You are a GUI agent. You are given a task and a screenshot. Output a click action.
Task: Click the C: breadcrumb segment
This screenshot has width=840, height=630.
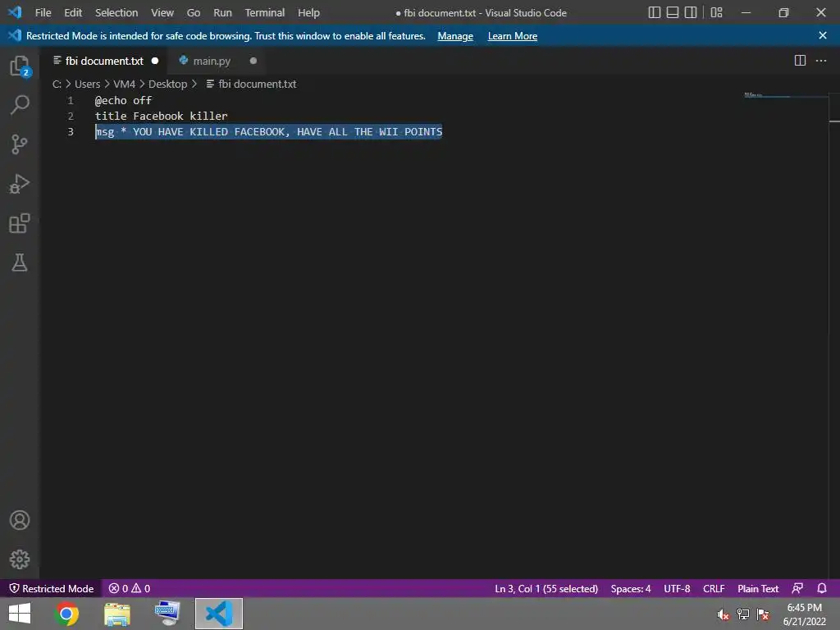(x=57, y=84)
